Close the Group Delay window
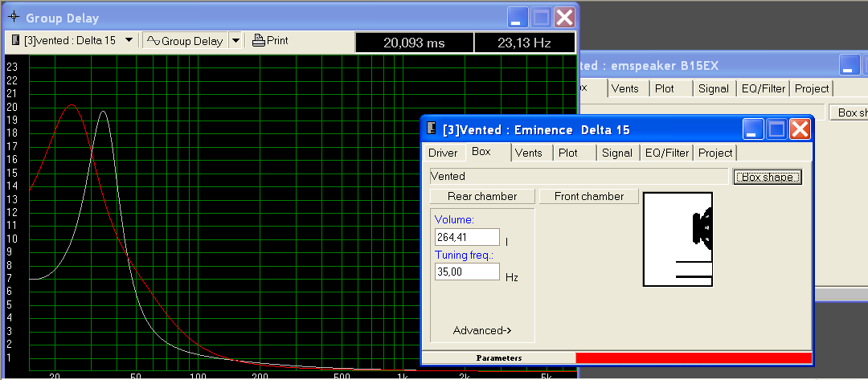Screen dimensions: 868x380 [564, 18]
